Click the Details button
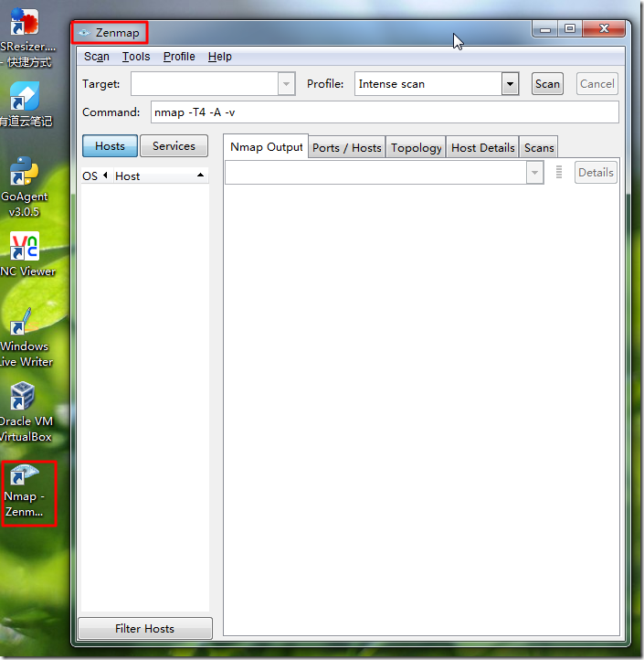Image resolution: width=644 pixels, height=660 pixels. click(x=596, y=172)
